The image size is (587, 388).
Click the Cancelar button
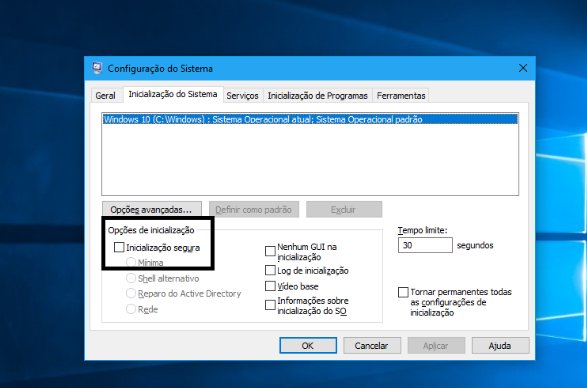[x=372, y=345]
